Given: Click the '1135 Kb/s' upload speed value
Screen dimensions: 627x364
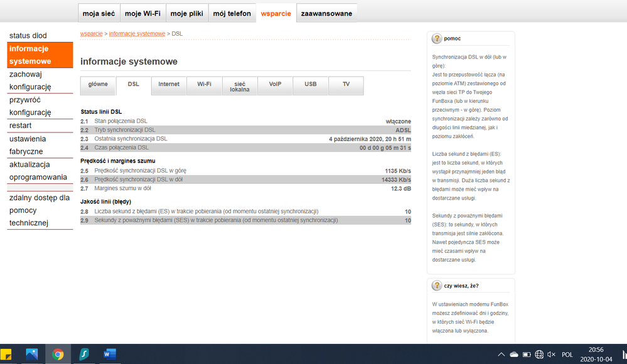Looking at the screenshot, I should (398, 171).
